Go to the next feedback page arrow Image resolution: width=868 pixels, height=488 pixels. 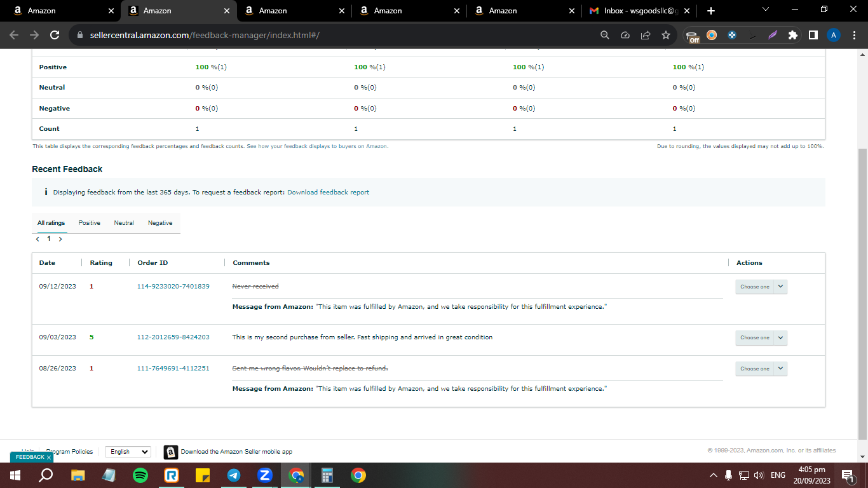tap(60, 239)
